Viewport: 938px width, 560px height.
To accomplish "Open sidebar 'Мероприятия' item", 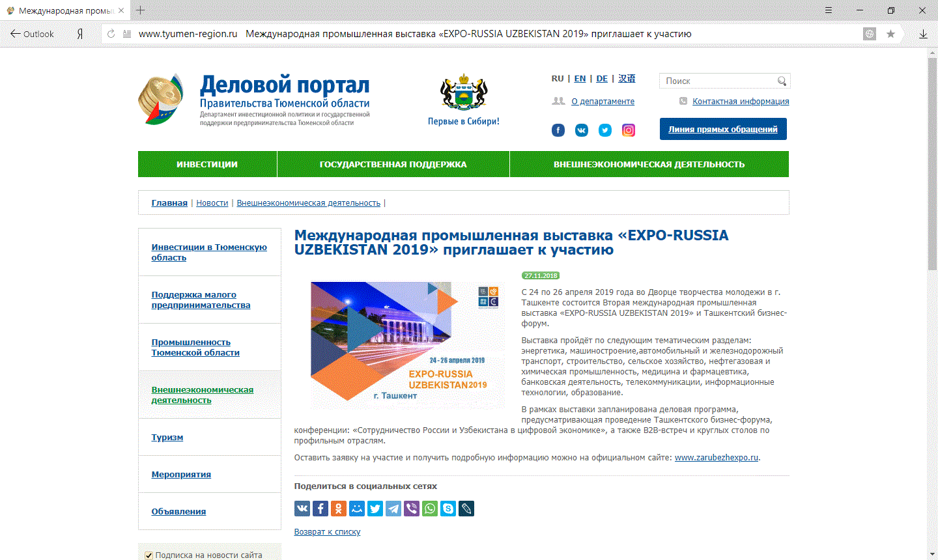I will pos(181,474).
